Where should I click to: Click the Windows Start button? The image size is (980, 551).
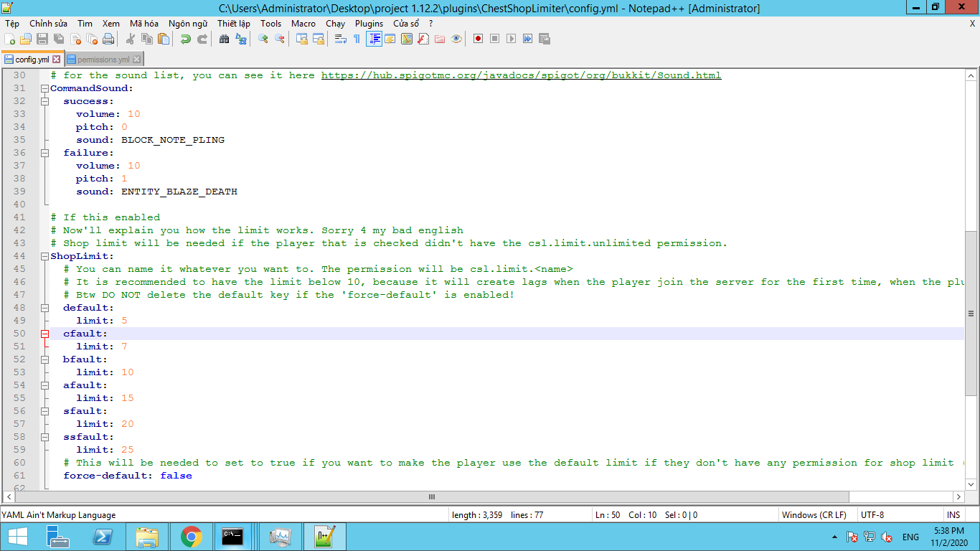pos(17,537)
